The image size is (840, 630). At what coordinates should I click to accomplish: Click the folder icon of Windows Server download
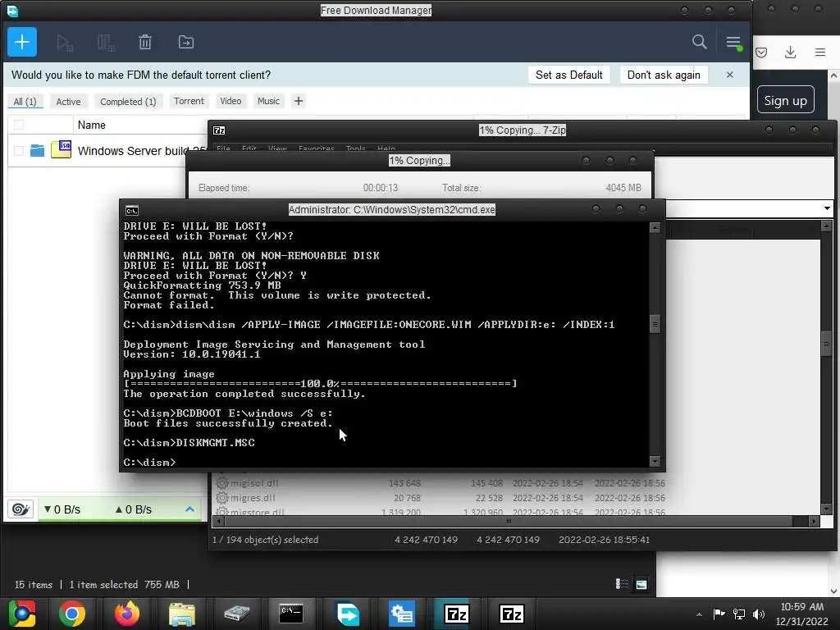click(37, 151)
